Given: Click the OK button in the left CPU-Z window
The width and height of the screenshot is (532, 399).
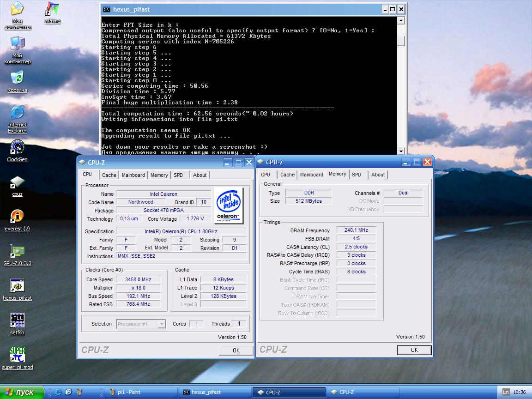Looking at the screenshot, I should 236,350.
